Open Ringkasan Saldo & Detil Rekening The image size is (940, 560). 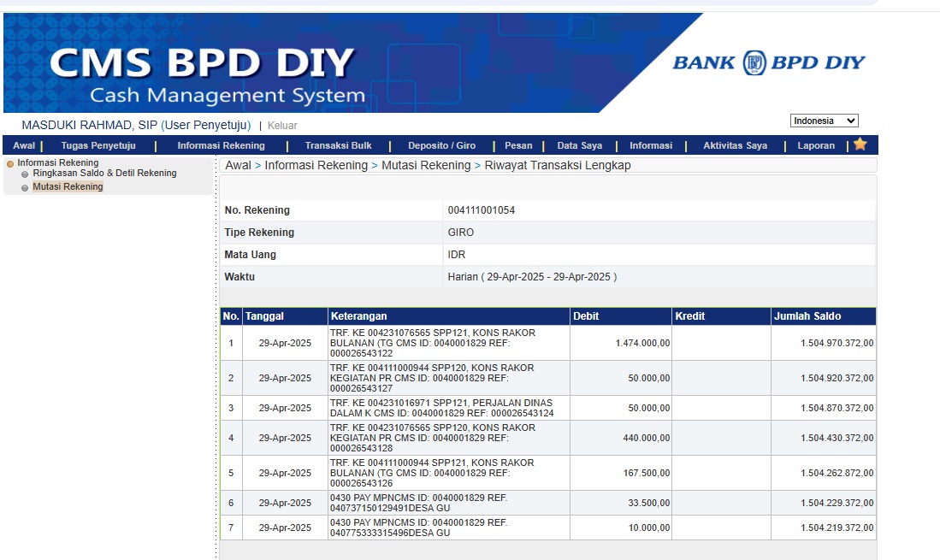(x=105, y=173)
